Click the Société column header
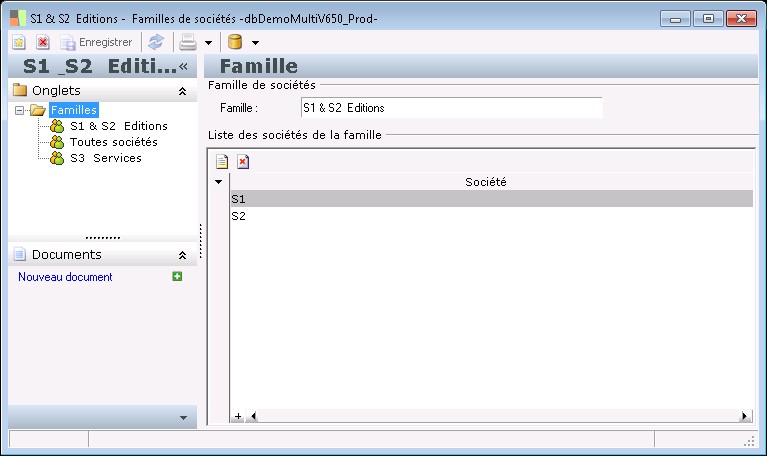The image size is (767, 456). pos(492,182)
